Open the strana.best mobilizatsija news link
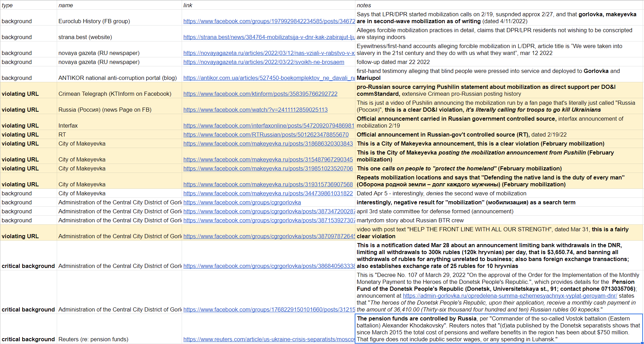Viewport: 644px width, 344px height. pyautogui.click(x=269, y=37)
